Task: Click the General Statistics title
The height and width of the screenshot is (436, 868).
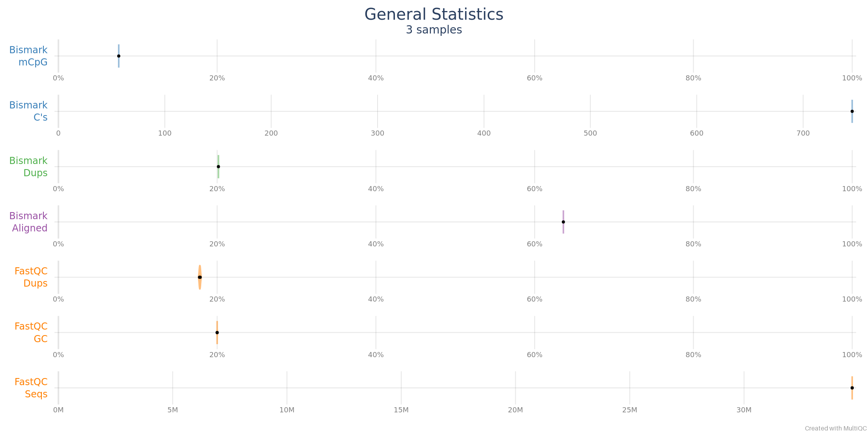Action: tap(434, 15)
